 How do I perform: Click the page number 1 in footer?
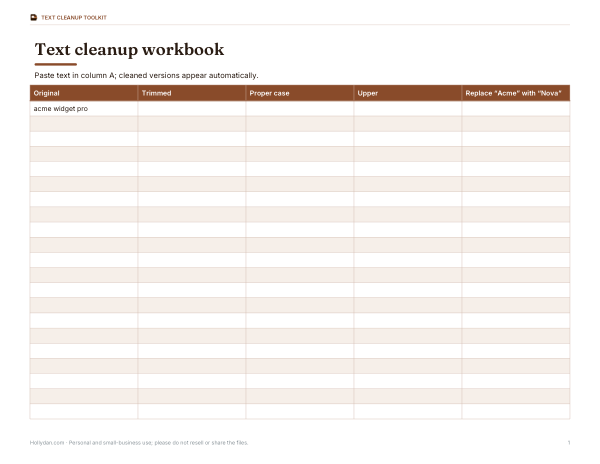pyautogui.click(x=569, y=443)
